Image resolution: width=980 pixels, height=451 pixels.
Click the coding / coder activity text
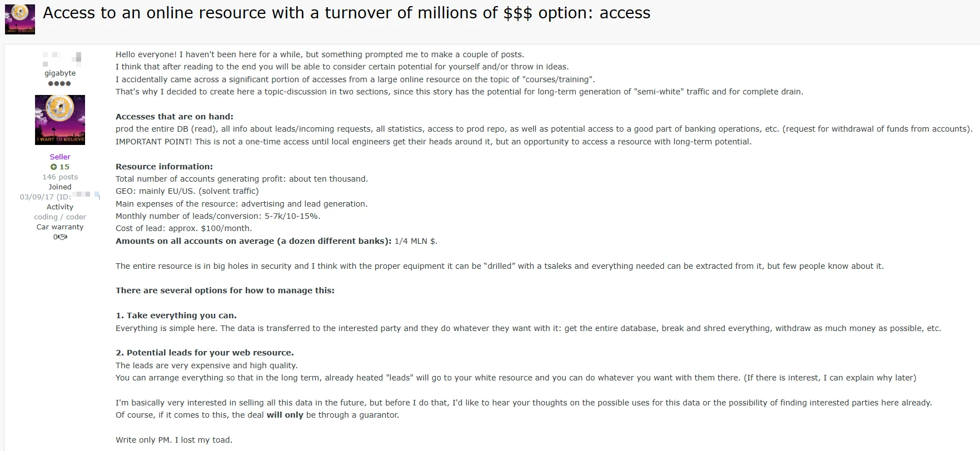(60, 217)
